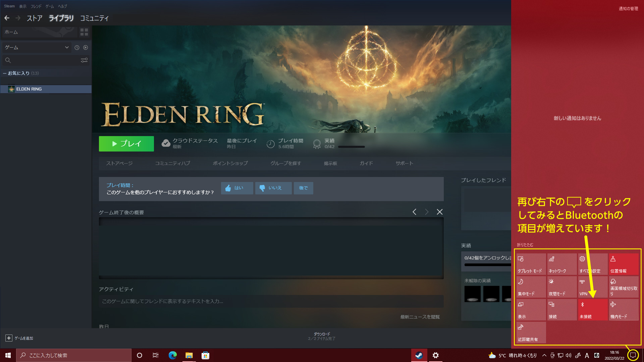644x362 pixels.
Task: Open the クラウドステータス cloud status icon
Action: [166, 143]
